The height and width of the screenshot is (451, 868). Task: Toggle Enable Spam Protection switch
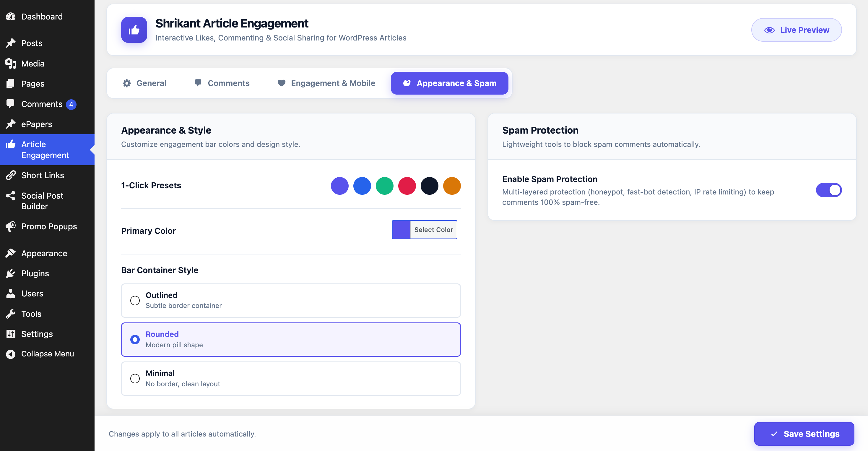(829, 190)
